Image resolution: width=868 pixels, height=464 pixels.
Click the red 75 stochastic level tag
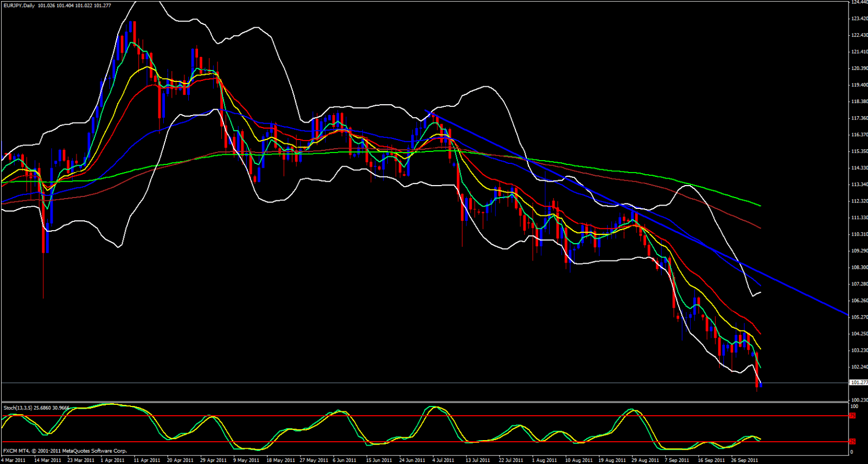pyautogui.click(x=852, y=416)
